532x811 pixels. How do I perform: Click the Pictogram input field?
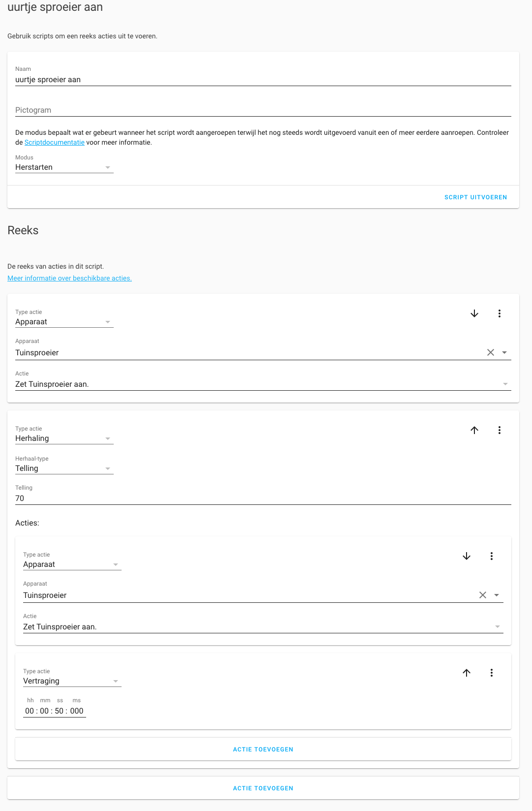[263, 110]
